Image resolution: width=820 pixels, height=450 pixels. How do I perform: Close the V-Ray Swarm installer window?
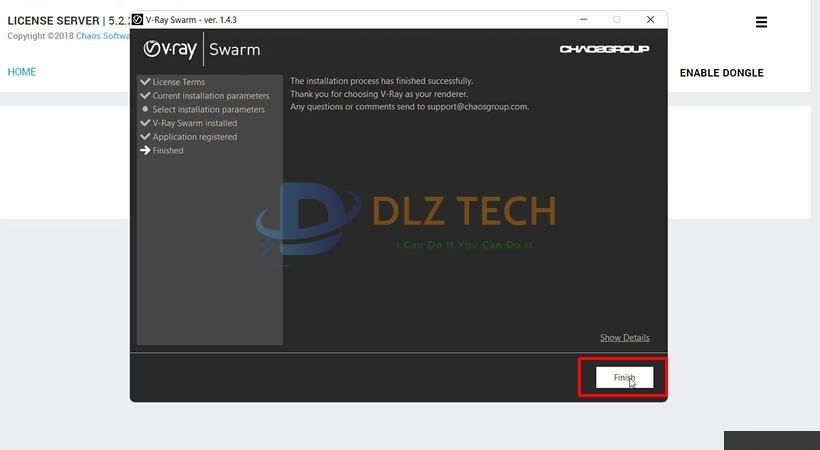click(650, 19)
